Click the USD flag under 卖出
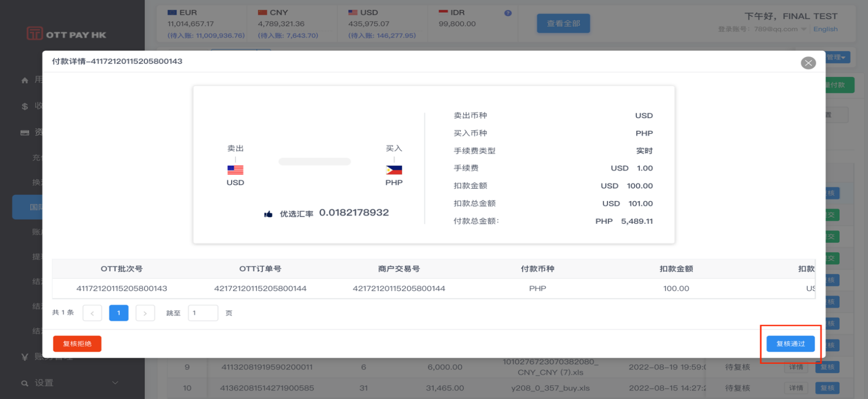The height and width of the screenshot is (399, 868). click(x=235, y=170)
